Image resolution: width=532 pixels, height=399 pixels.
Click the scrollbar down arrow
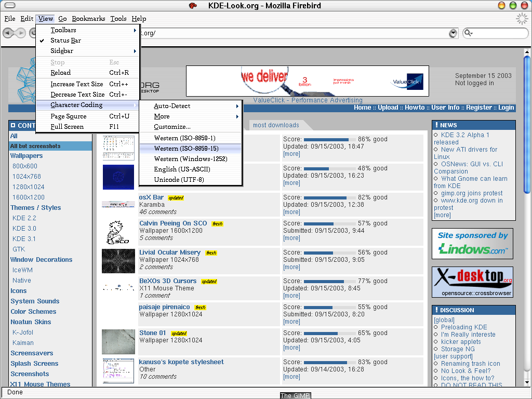tap(527, 382)
